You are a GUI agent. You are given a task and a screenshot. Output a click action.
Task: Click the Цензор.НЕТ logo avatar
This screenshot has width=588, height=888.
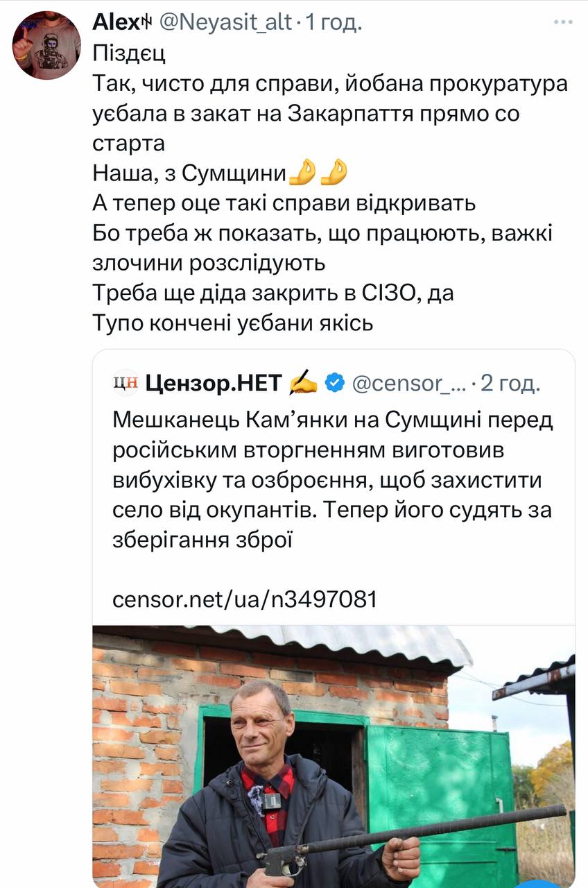click(x=126, y=382)
